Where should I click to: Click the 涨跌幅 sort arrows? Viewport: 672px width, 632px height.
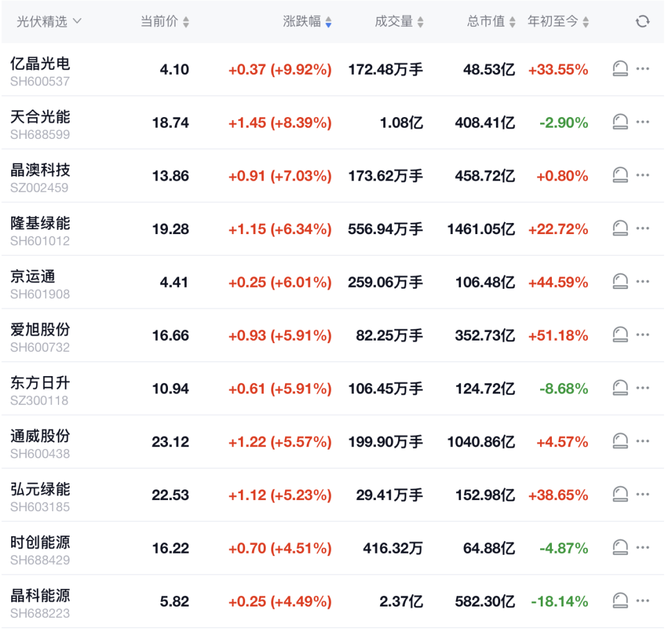pyautogui.click(x=328, y=21)
